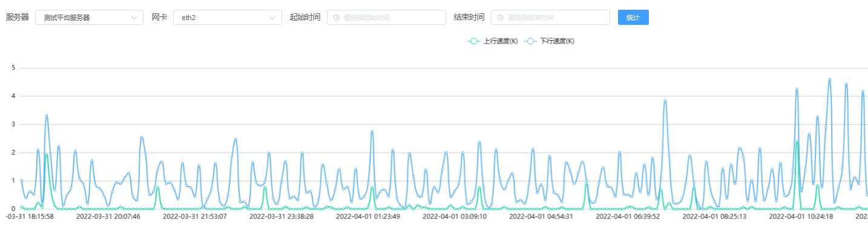This screenshot has height=242, width=868.
Task: Click the 服务器 label text
Action: pyautogui.click(x=18, y=17)
